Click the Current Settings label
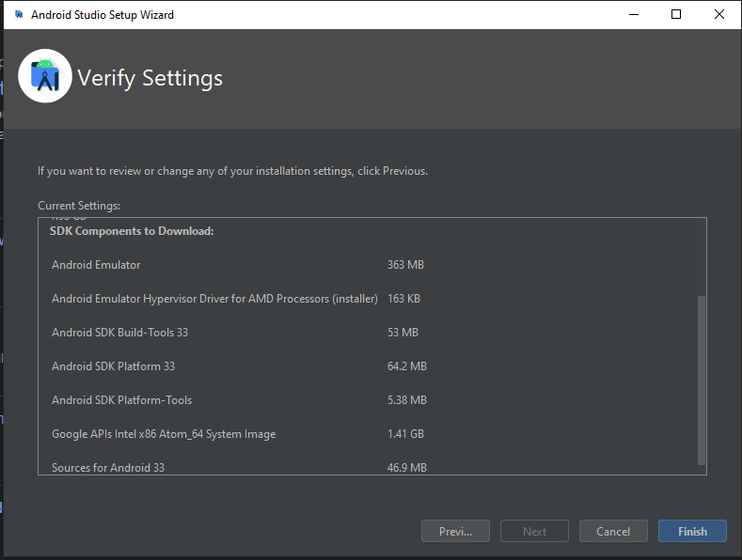 tap(79, 206)
